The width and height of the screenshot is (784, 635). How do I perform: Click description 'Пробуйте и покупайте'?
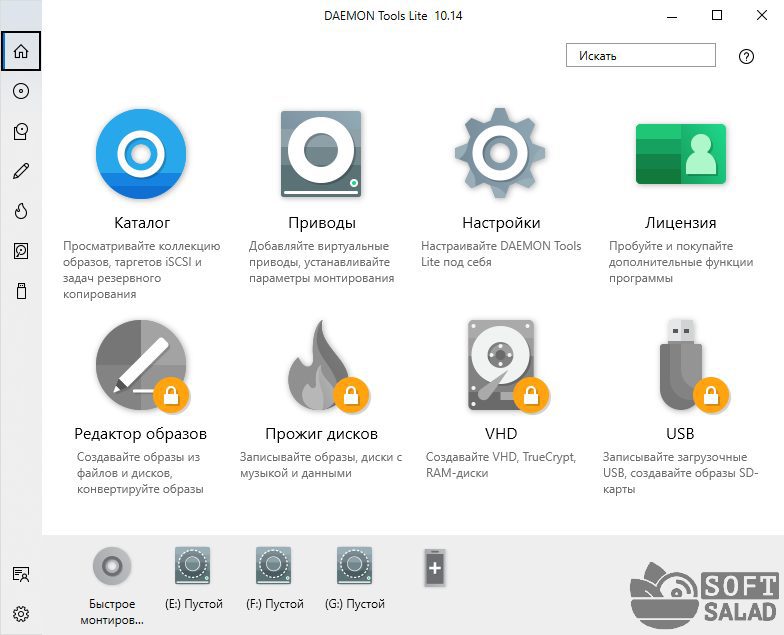coord(681,262)
